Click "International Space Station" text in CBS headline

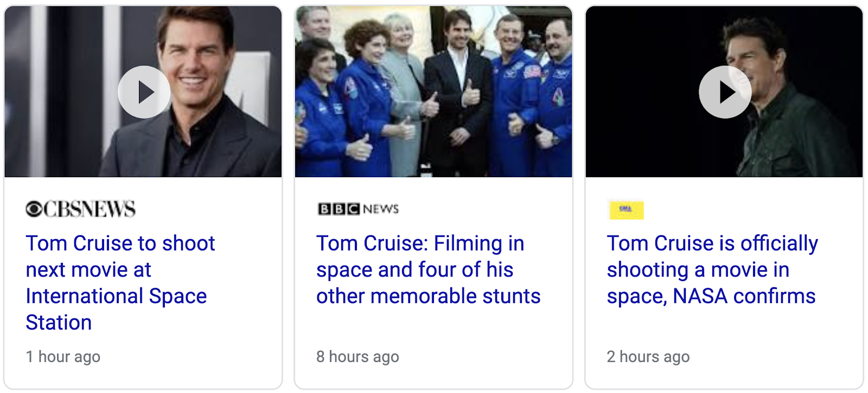click(x=116, y=297)
